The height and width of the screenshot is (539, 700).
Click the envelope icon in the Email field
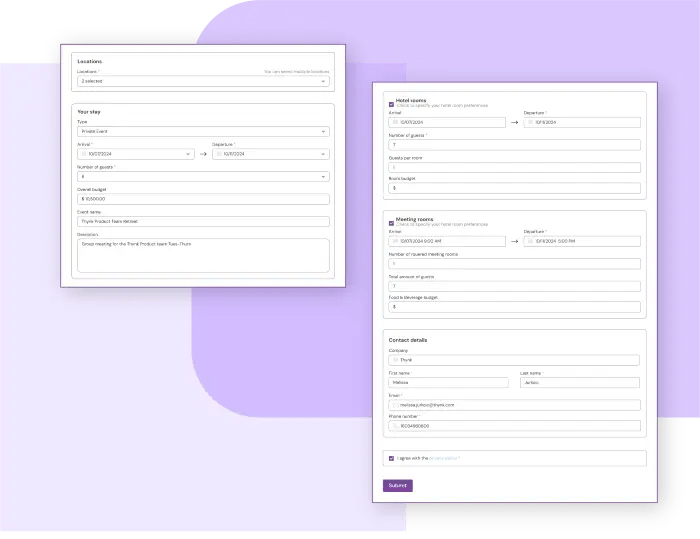(395, 405)
